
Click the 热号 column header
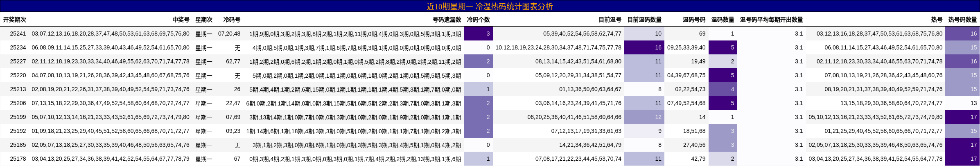[937, 20]
